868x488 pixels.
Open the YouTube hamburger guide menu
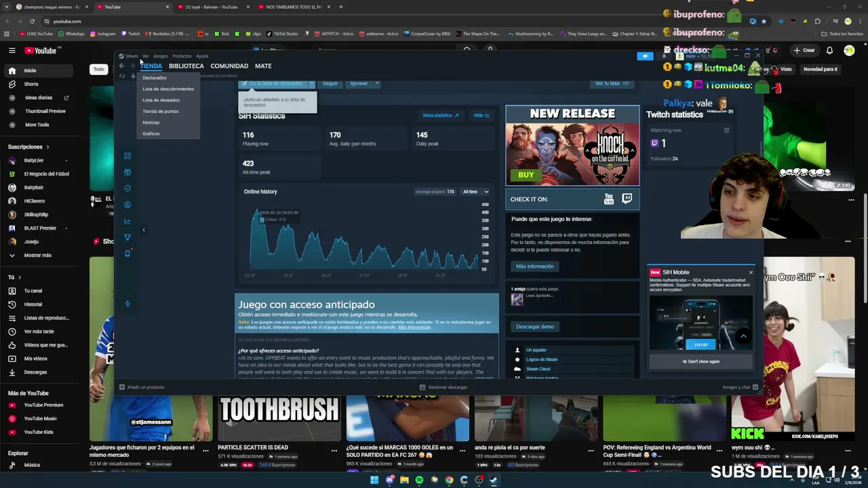[x=12, y=51]
